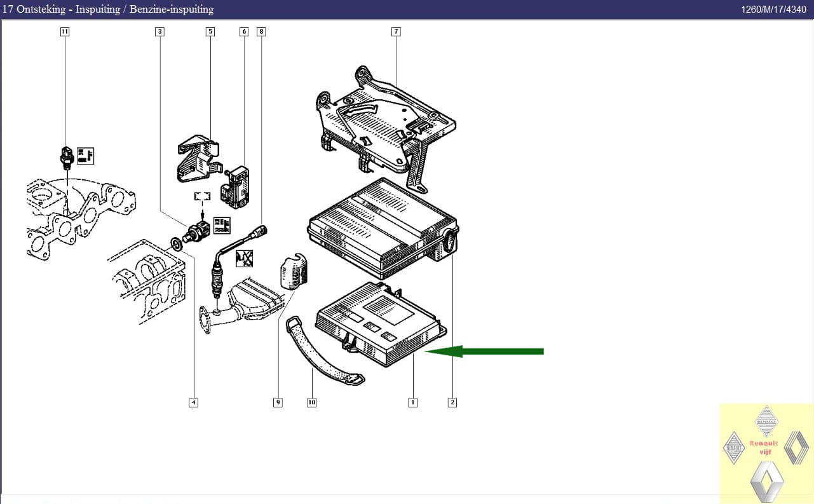Click callout 2 below the air filter housing
The height and width of the screenshot is (504, 814).
[x=452, y=402]
